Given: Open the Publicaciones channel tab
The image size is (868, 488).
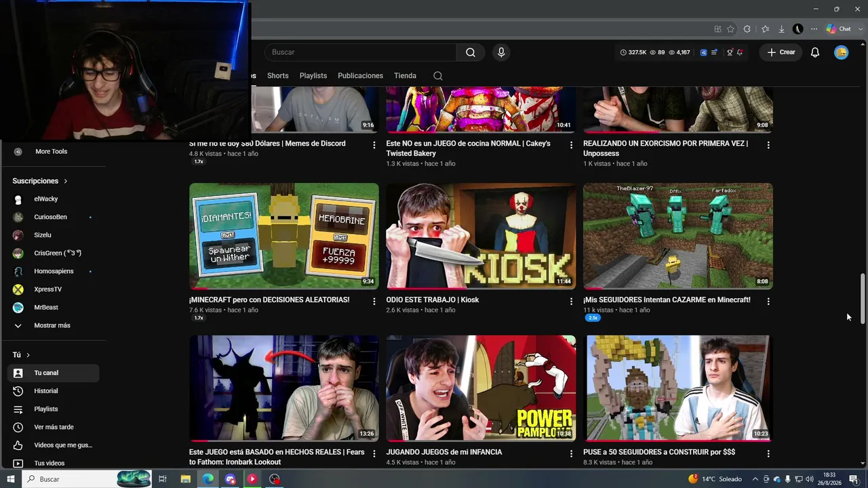Looking at the screenshot, I should (x=360, y=76).
